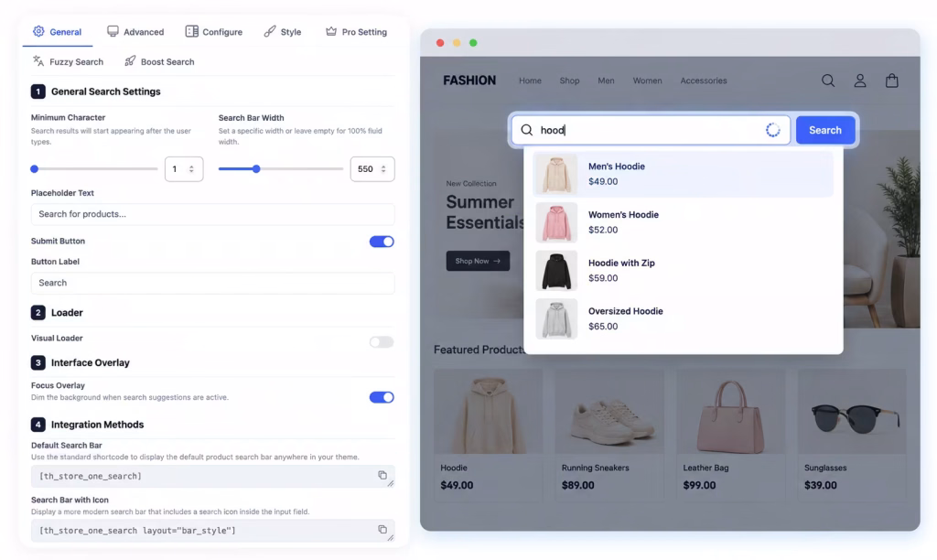Focus the Search Bar Width value field
Image resolution: width=937 pixels, height=560 pixels.
click(372, 169)
